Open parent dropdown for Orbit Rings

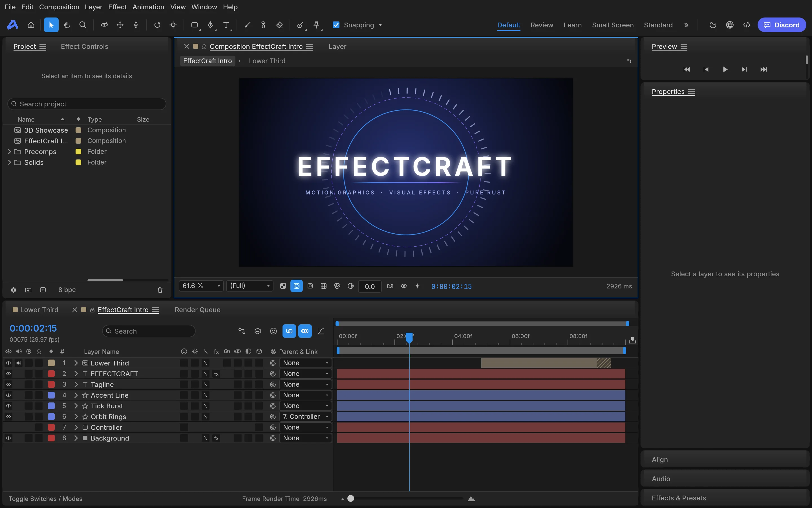(305, 417)
